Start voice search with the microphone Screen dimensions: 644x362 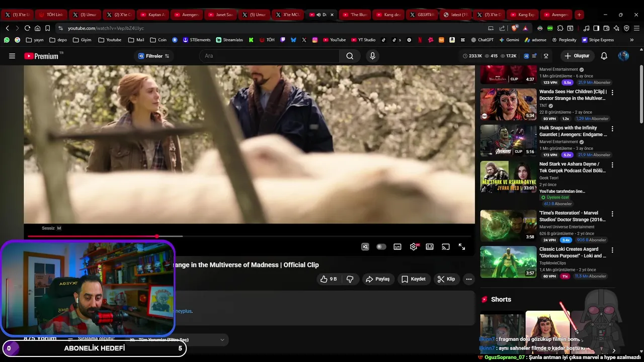click(x=372, y=56)
